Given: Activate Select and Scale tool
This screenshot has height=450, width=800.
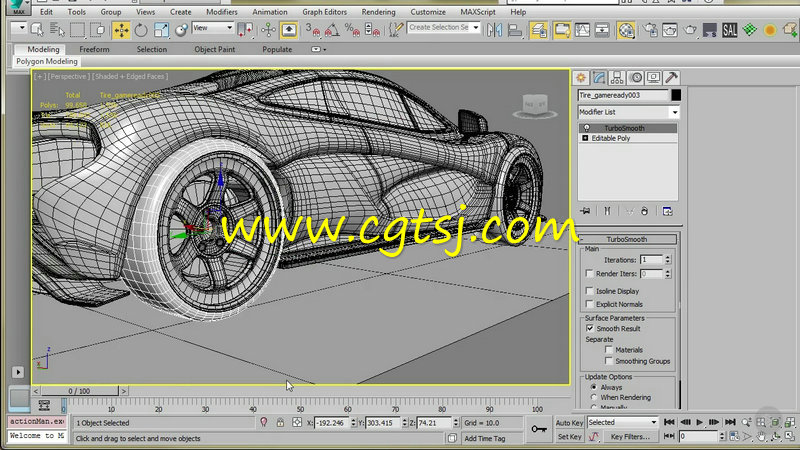Looking at the screenshot, I should click(161, 30).
